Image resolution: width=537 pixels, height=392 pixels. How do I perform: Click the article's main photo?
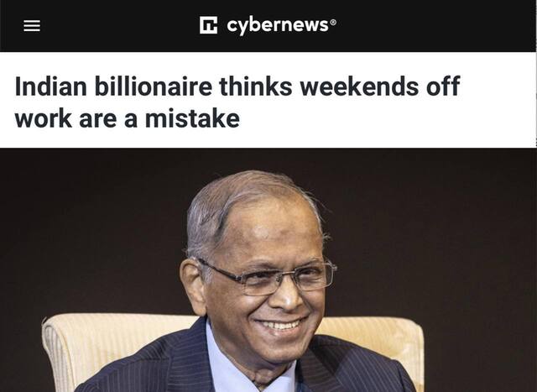[268, 269]
